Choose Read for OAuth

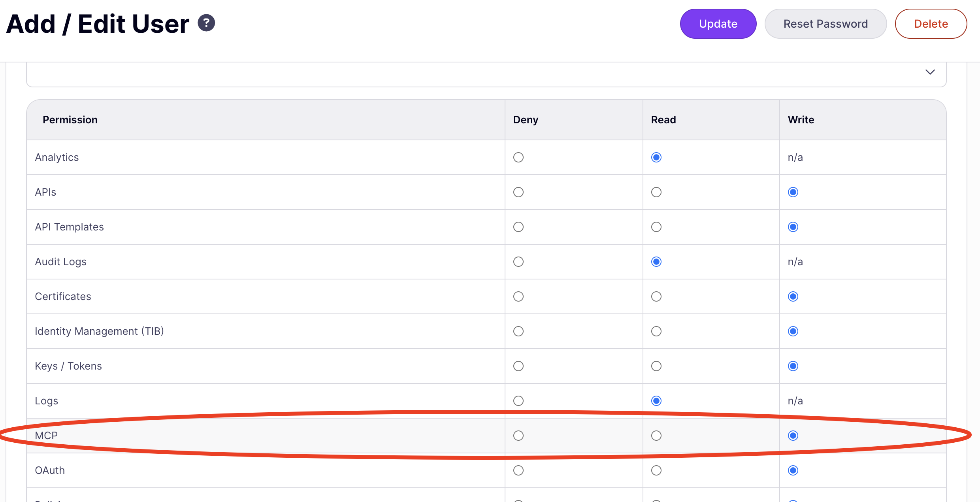pos(656,470)
